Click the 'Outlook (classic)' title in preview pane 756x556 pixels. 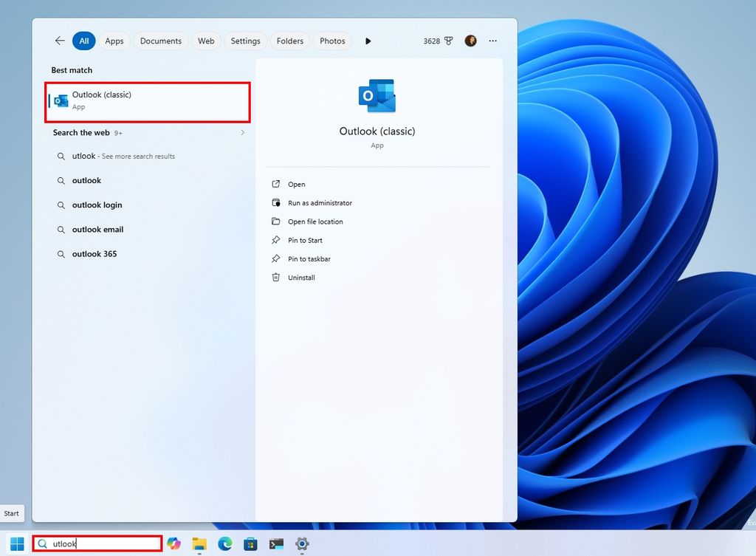[377, 131]
